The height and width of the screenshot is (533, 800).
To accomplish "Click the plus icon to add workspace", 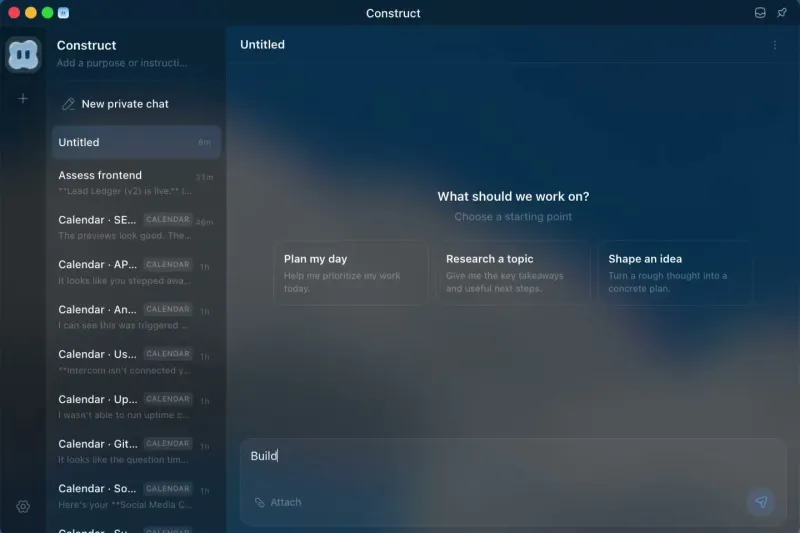I will (23, 98).
